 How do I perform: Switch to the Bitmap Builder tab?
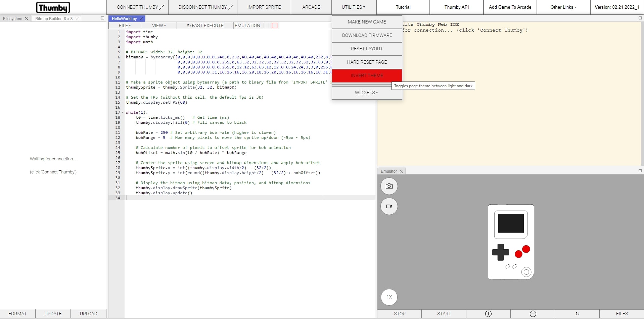click(x=54, y=18)
